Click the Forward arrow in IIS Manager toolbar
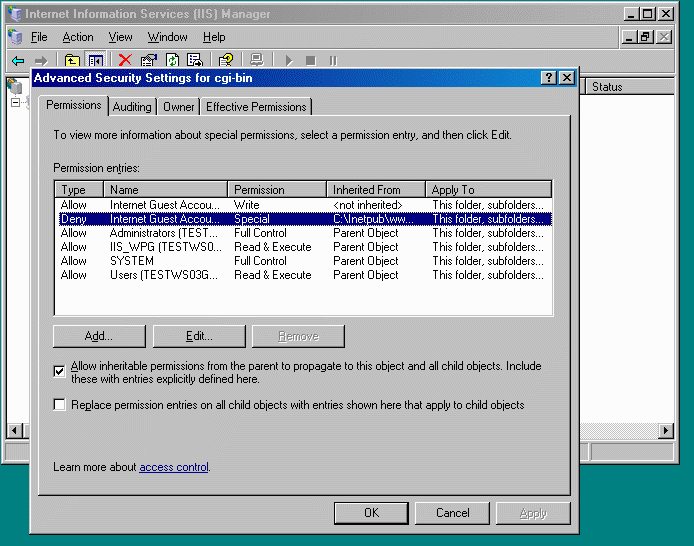 coord(41,60)
